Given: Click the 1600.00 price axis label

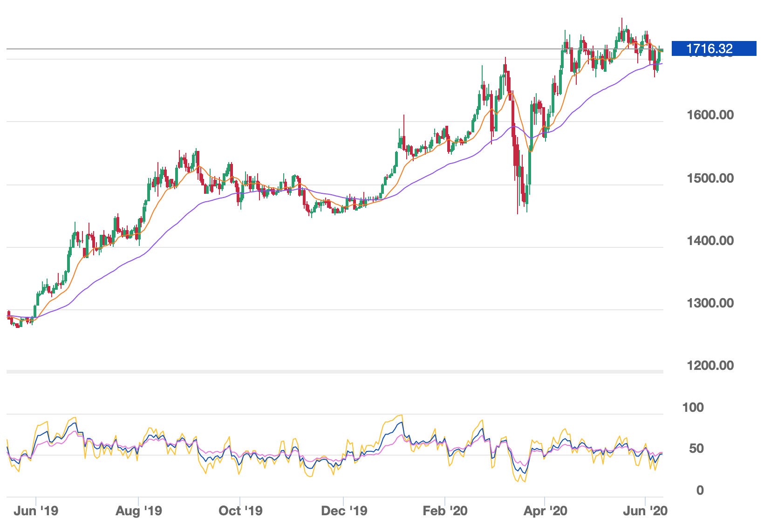Looking at the screenshot, I should (710, 115).
